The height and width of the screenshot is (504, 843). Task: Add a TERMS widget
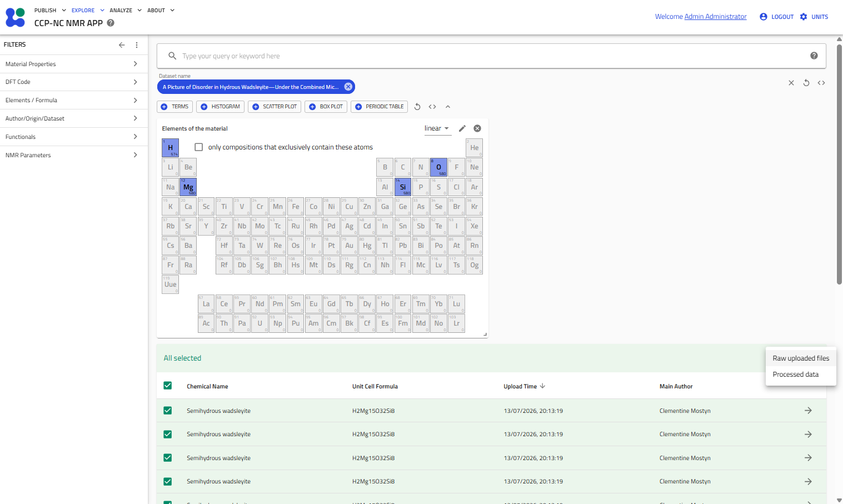174,107
